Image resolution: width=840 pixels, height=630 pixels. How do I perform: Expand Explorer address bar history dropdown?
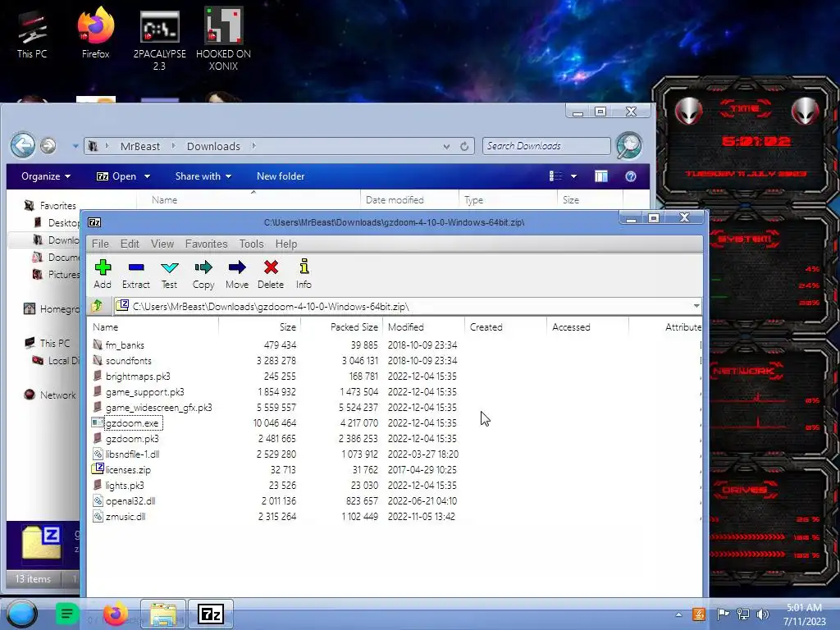tap(446, 146)
